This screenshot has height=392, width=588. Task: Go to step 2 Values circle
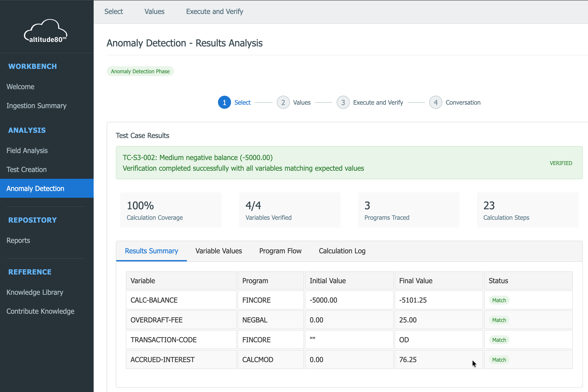pos(283,102)
